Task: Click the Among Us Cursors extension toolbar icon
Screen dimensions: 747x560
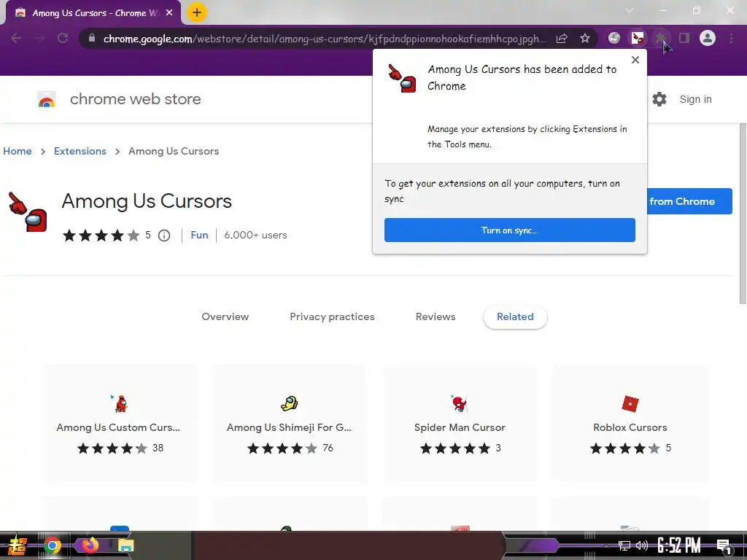Action: tap(638, 38)
